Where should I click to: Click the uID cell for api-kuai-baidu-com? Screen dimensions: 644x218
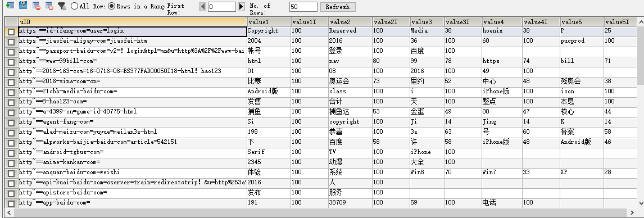pyautogui.click(x=133, y=183)
